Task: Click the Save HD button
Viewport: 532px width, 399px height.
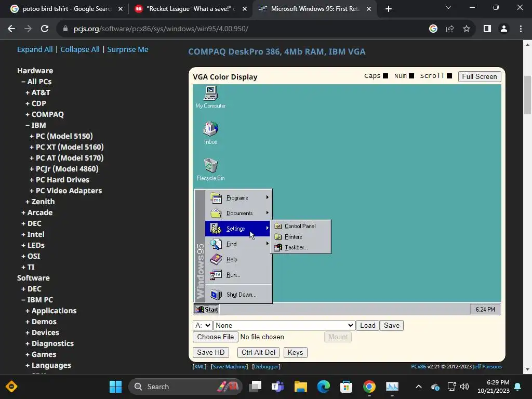Action: coord(211,353)
